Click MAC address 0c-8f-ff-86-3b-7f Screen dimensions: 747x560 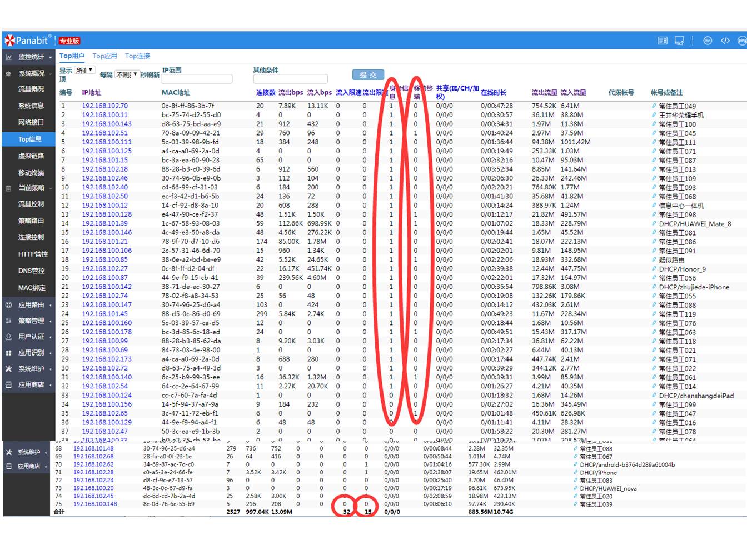(188, 106)
